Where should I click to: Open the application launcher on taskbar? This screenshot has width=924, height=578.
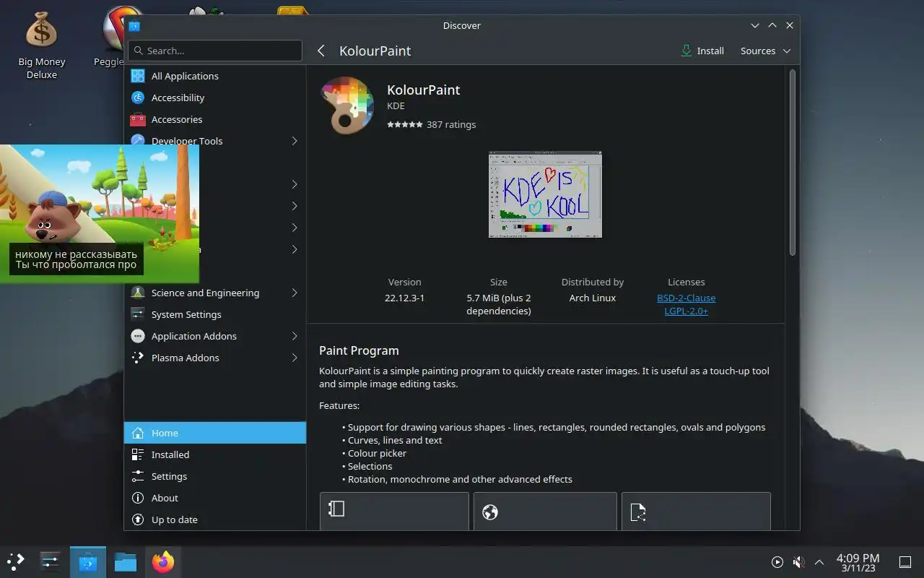[x=16, y=561]
